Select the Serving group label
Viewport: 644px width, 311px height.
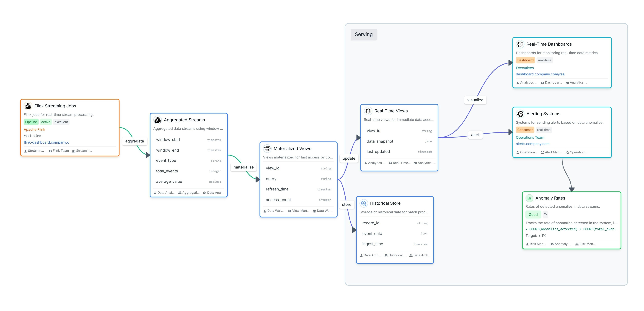[x=364, y=34]
